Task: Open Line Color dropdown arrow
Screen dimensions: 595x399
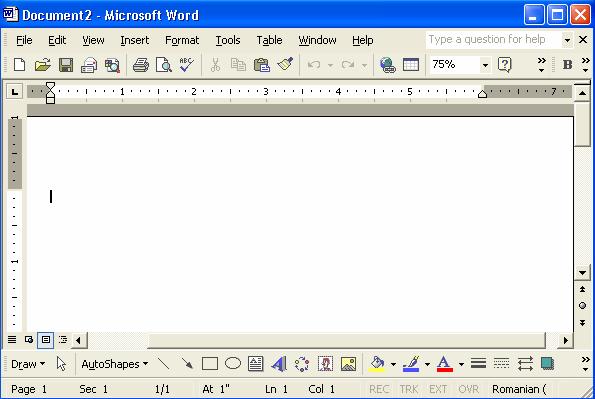Action: point(427,364)
